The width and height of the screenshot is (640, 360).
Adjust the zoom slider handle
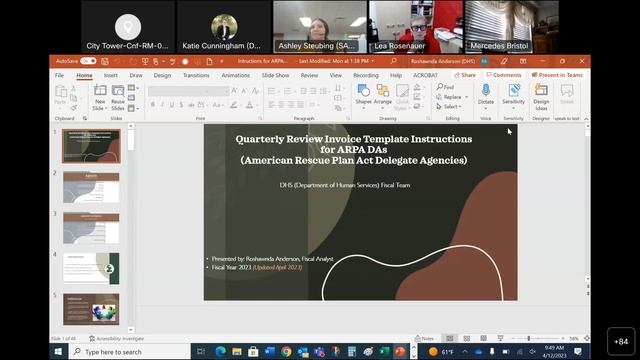529,338
